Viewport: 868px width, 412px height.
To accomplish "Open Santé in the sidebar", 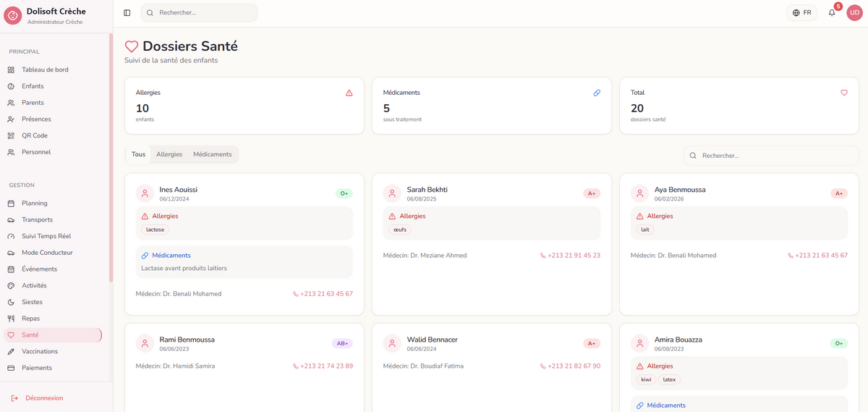I will [52, 335].
